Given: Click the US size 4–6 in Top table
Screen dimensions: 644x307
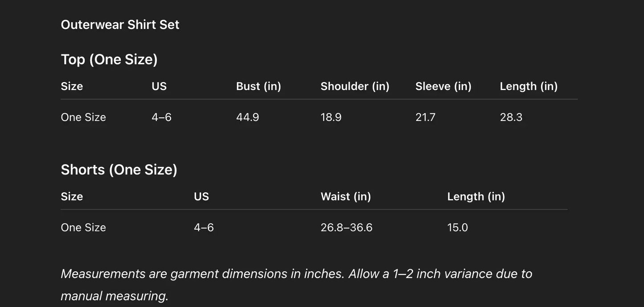Looking at the screenshot, I should pos(161,117).
